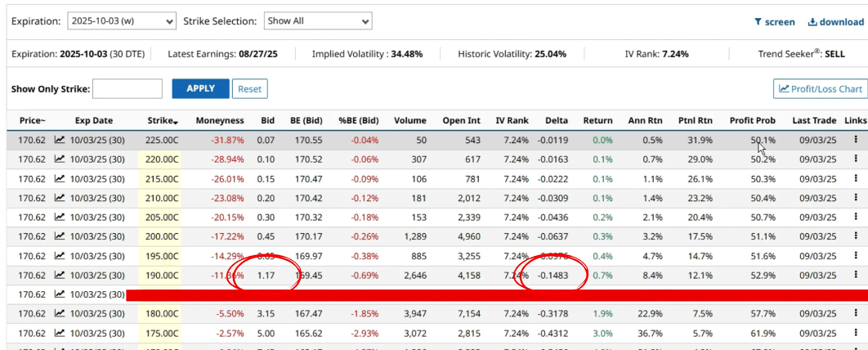Open links menu for 225.00C row
Image resolution: width=868 pixels, height=350 pixels.
point(856,140)
